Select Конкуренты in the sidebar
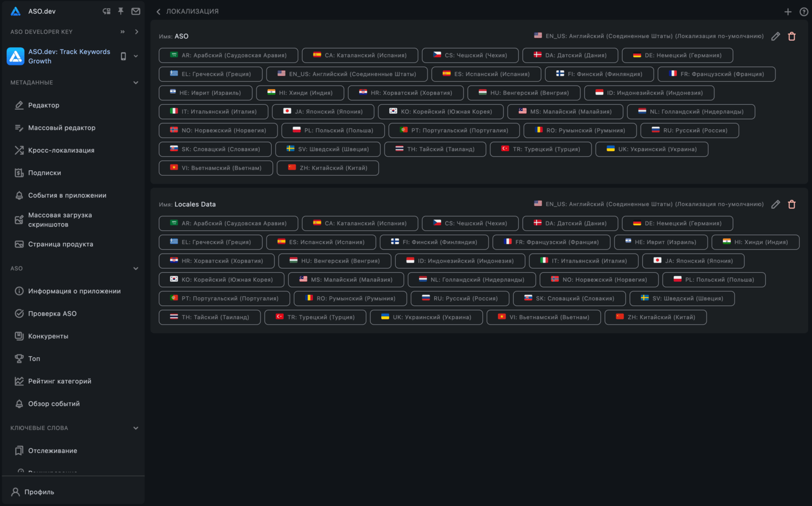The height and width of the screenshot is (506, 812). 48,336
